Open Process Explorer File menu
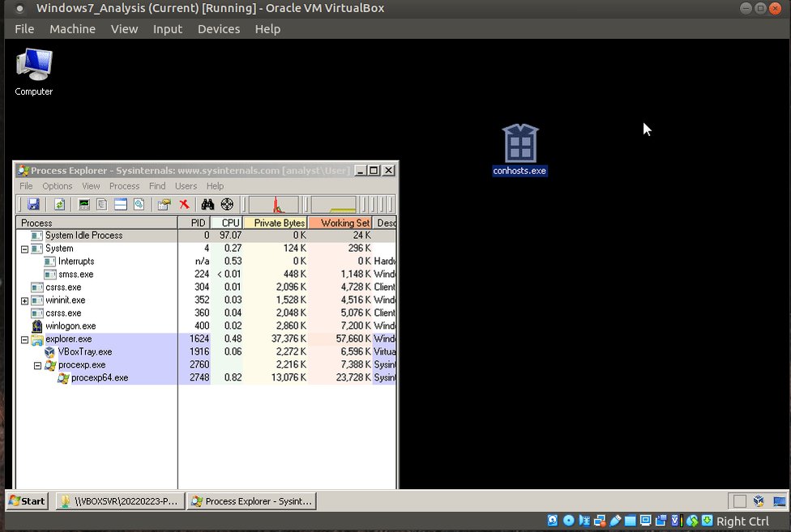This screenshot has width=791, height=532. tap(26, 186)
